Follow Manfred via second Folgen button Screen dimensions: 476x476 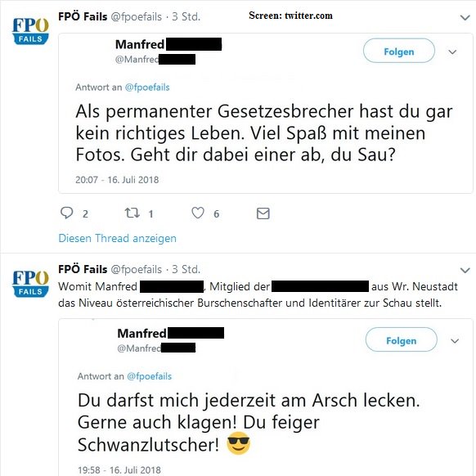point(401,339)
